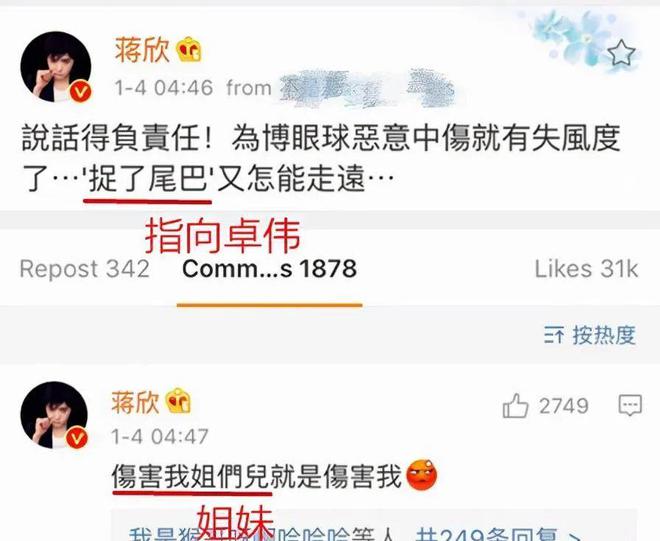Switch to Repost 342 tab
Viewport: 660px width, 541px height.
click(x=85, y=269)
